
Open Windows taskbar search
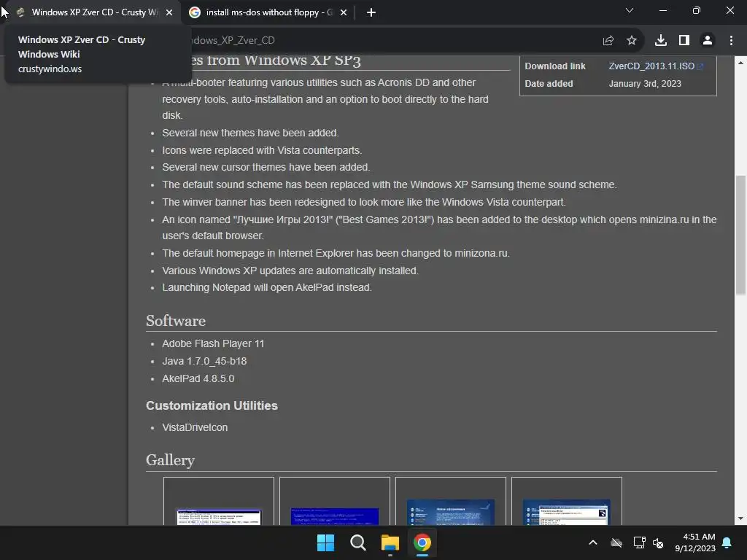coord(357,542)
